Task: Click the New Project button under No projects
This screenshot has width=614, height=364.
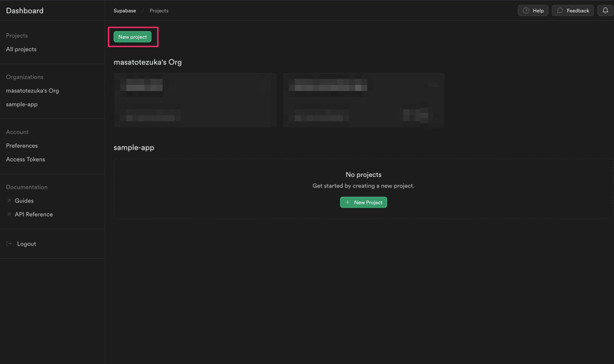Action: pos(364,202)
